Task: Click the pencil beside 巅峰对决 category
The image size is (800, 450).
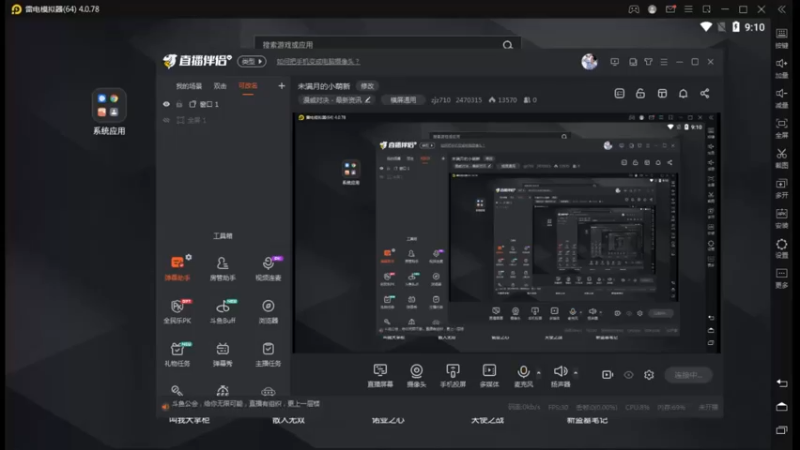Action: 367,100
